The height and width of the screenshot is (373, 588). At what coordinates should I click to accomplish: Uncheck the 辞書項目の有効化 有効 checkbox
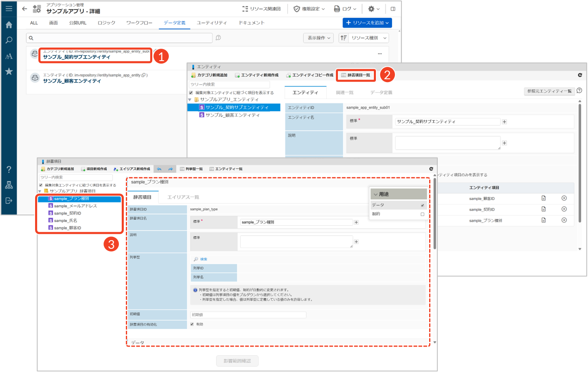coord(192,324)
